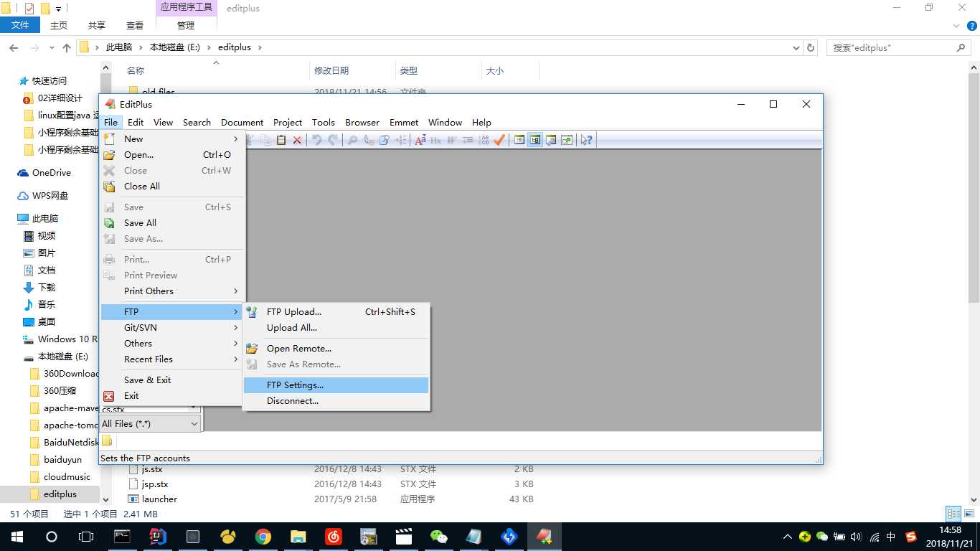Click the Help pointer question mark icon
This screenshot has height=551, width=980.
coord(587,140)
